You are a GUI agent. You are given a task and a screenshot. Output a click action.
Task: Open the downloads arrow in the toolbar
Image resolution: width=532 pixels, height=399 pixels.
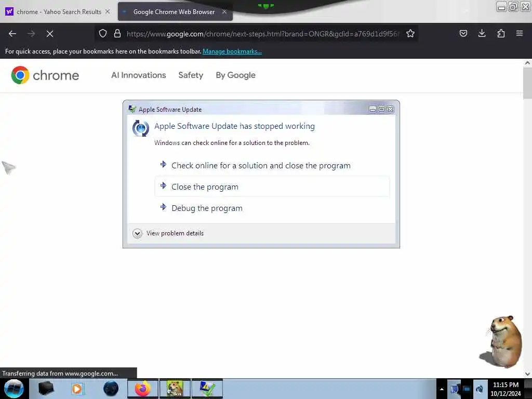(x=482, y=33)
